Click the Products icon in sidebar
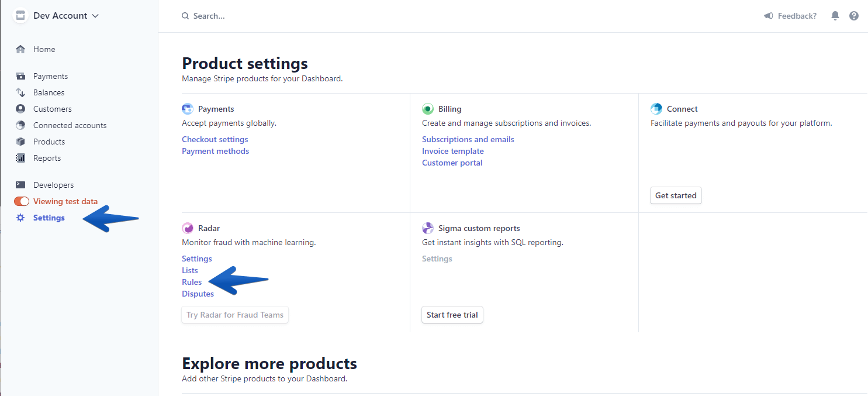Image resolution: width=868 pixels, height=396 pixels. coord(20,142)
